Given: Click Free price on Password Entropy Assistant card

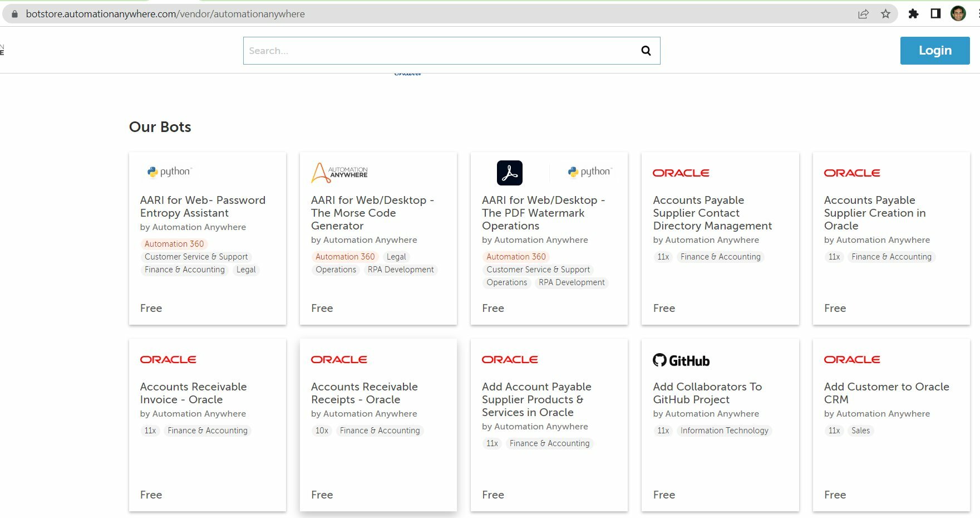Looking at the screenshot, I should [x=151, y=308].
